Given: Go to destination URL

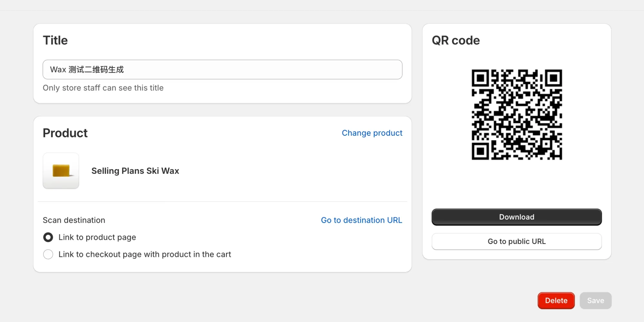Looking at the screenshot, I should pyautogui.click(x=361, y=220).
